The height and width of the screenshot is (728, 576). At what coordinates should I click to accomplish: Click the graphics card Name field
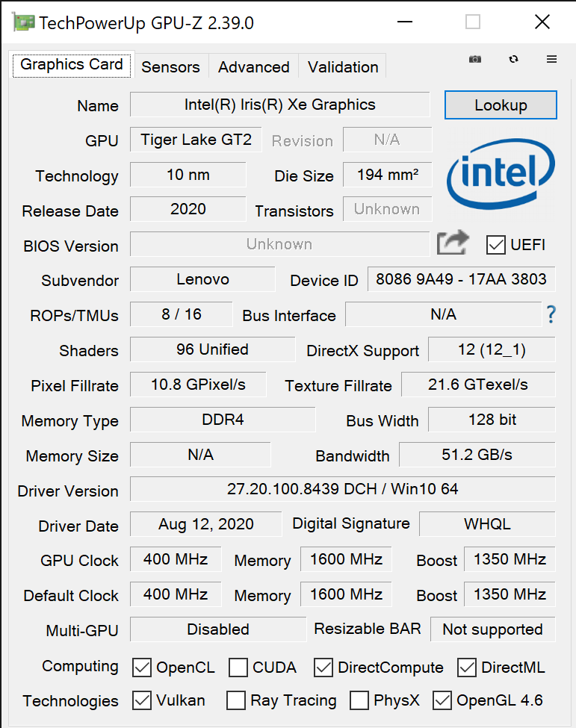[x=280, y=105]
